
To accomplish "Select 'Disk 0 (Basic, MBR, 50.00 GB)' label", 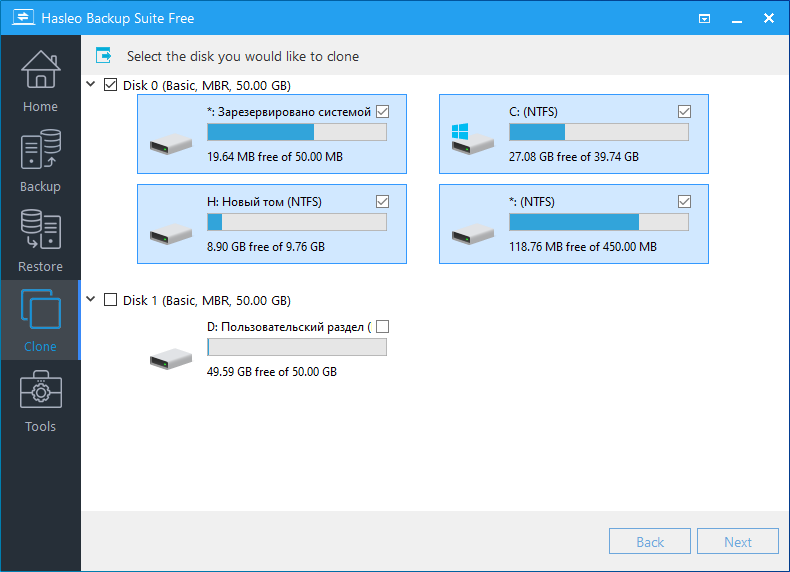I will click(207, 85).
